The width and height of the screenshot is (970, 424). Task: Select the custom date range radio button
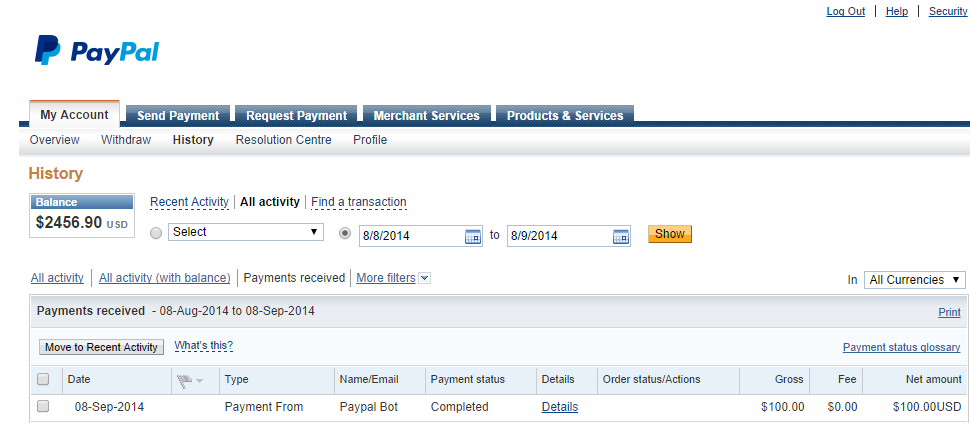[x=346, y=233]
